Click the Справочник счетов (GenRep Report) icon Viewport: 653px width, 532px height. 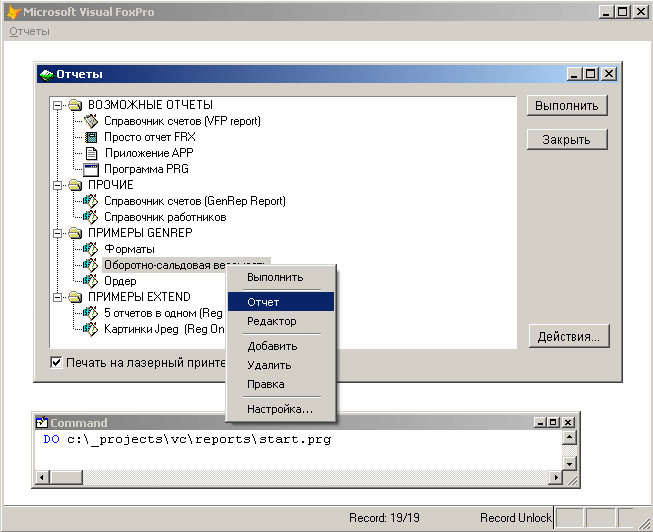(90, 201)
